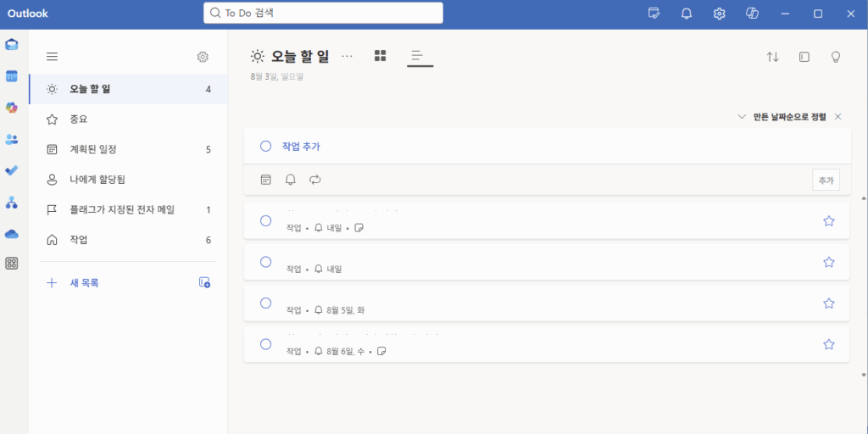Viewport: 868px width, 434px height.
Task: Open the suggestions lightbulb icon
Action: [x=836, y=57]
